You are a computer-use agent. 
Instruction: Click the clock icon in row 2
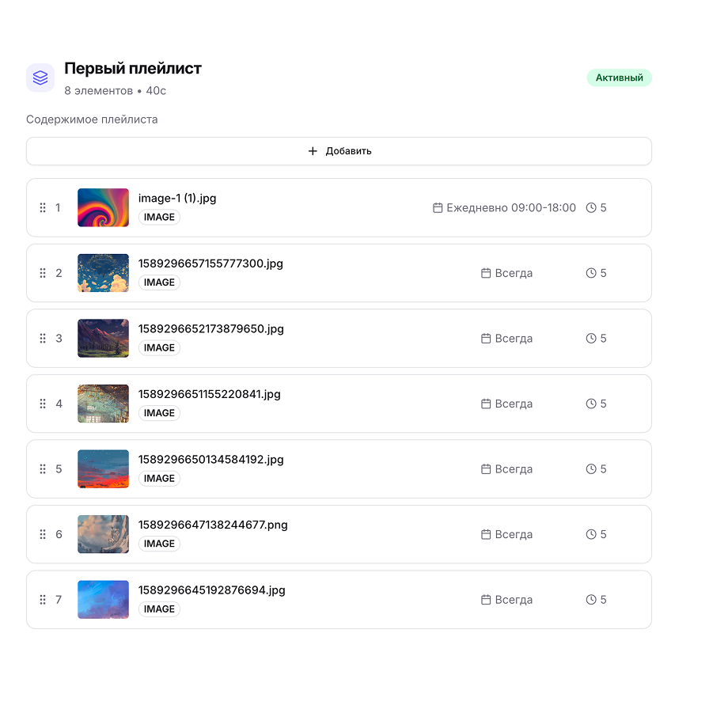coord(591,273)
